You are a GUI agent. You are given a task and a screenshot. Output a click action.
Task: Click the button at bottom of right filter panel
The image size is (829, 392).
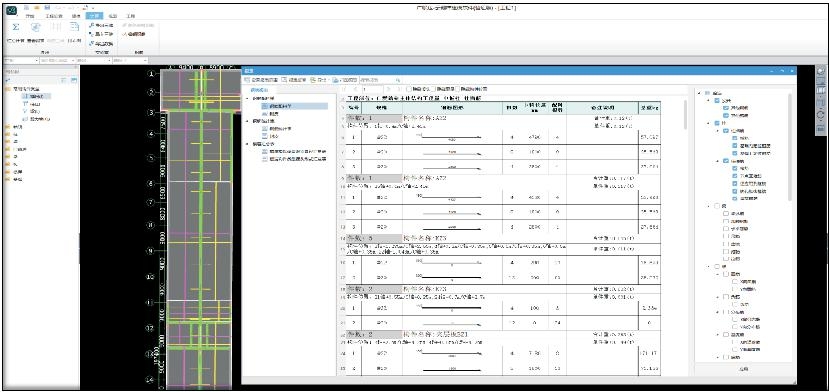pos(744,369)
